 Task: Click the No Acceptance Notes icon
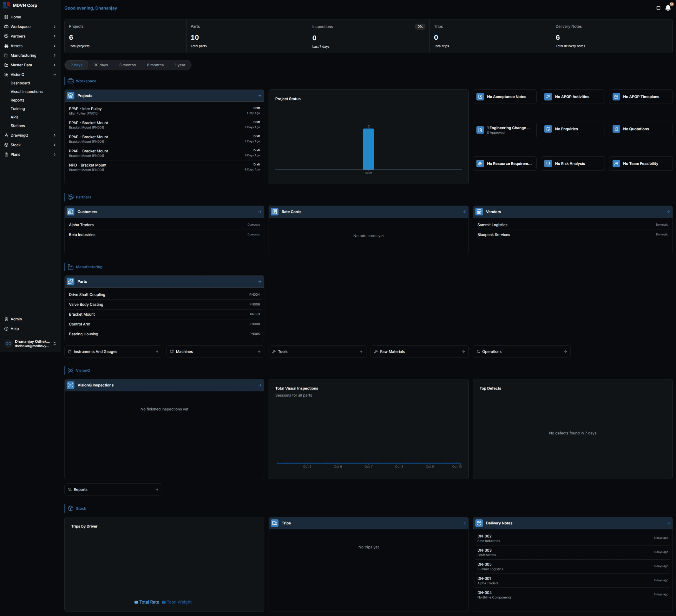(x=480, y=97)
